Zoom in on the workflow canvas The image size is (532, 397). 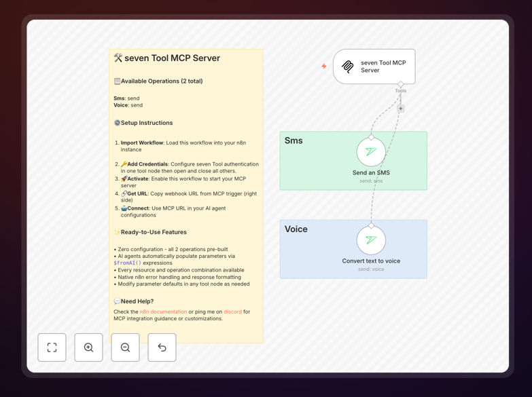(x=88, y=347)
